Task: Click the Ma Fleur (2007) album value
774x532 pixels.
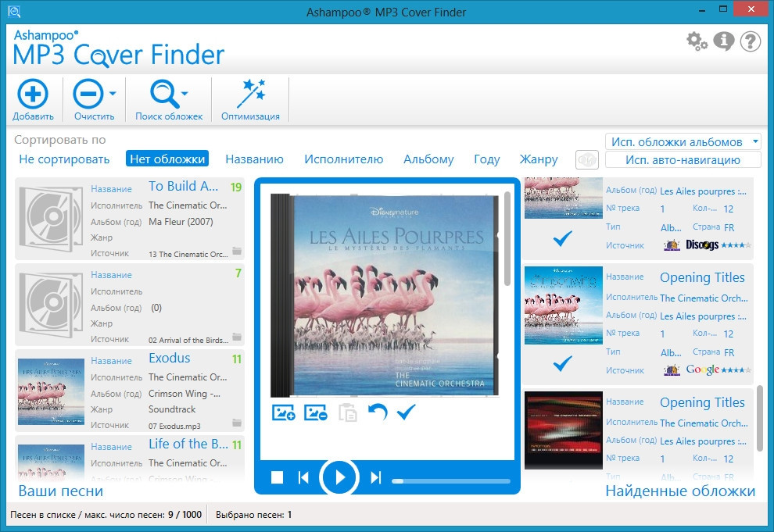Action: point(181,222)
